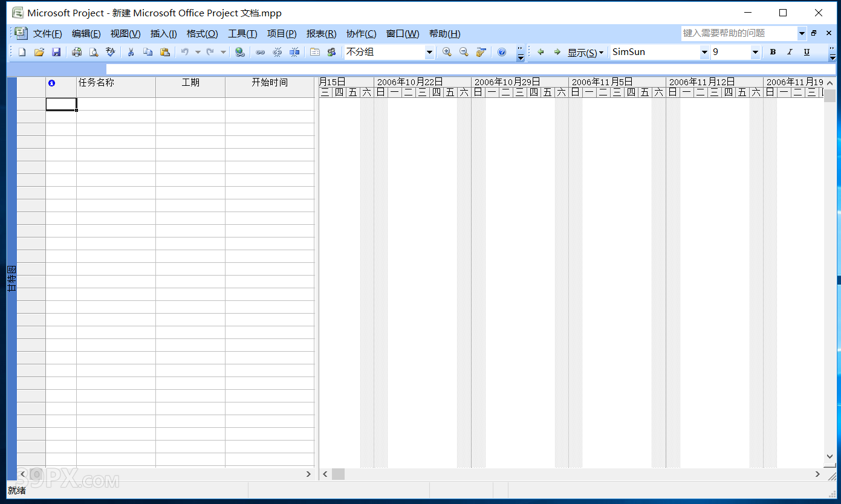Viewport: 841px width, 504px height.
Task: Click the Unlink Tasks icon
Action: click(x=278, y=53)
